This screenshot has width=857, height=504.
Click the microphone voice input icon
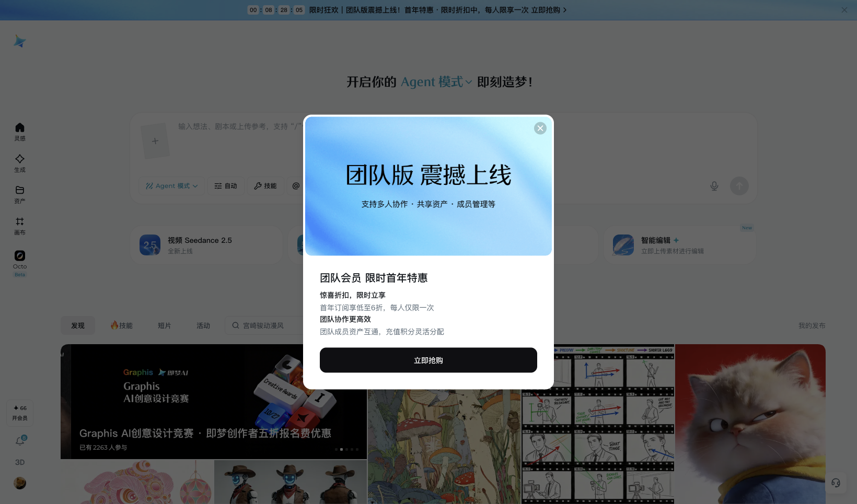[x=714, y=186]
